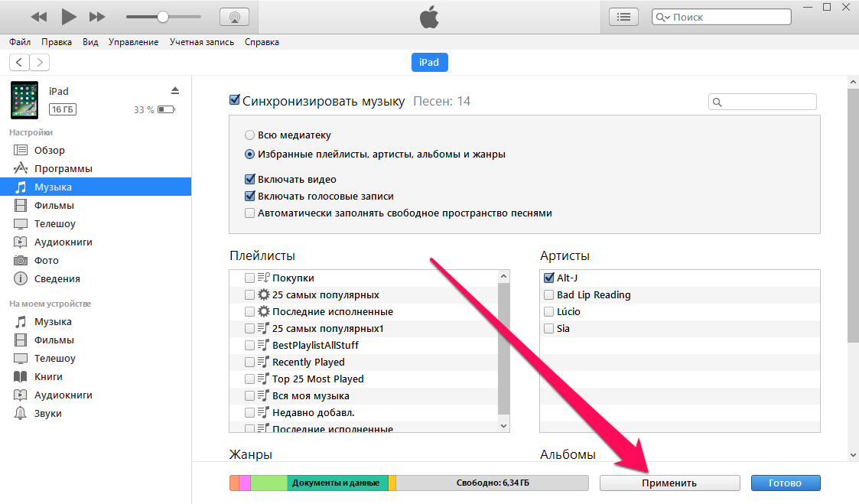Click the AirPlay icon button
This screenshot has height=504, width=859.
click(x=235, y=17)
